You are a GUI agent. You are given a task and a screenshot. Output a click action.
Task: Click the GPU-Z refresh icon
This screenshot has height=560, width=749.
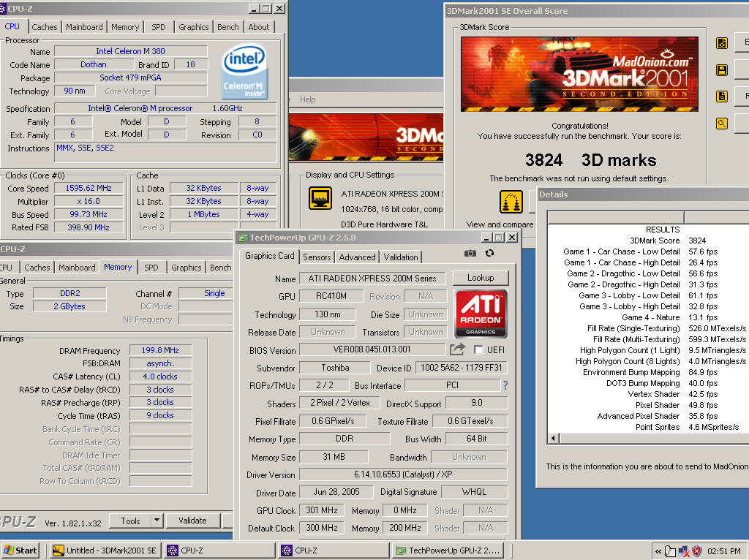click(489, 253)
